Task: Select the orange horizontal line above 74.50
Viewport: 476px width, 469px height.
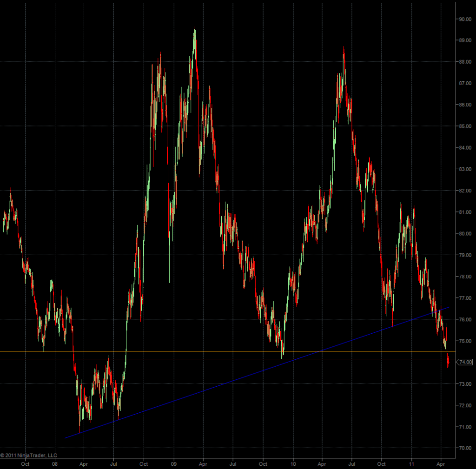Action: 186,351
